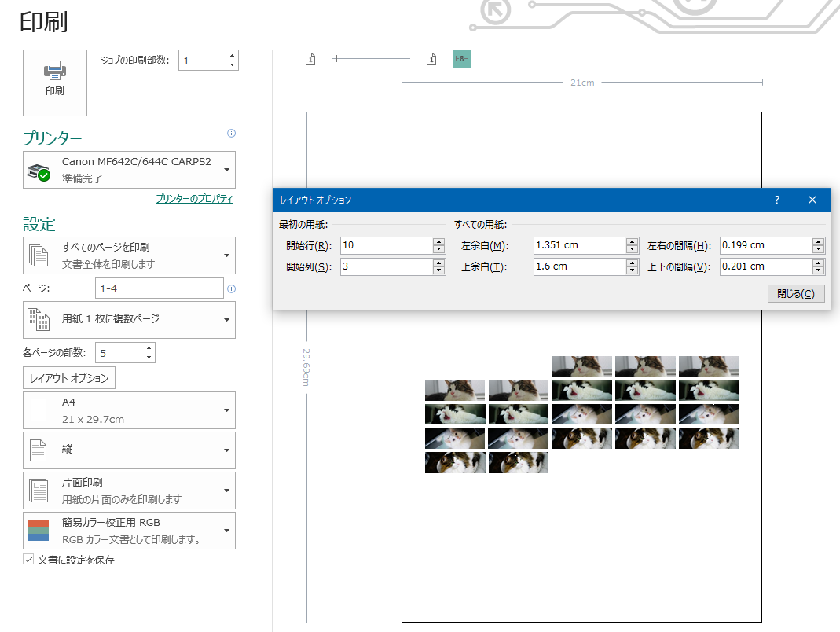Viewport: 840px width, 632px height.
Task: Increase copies of each page stepper
Action: click(x=149, y=348)
